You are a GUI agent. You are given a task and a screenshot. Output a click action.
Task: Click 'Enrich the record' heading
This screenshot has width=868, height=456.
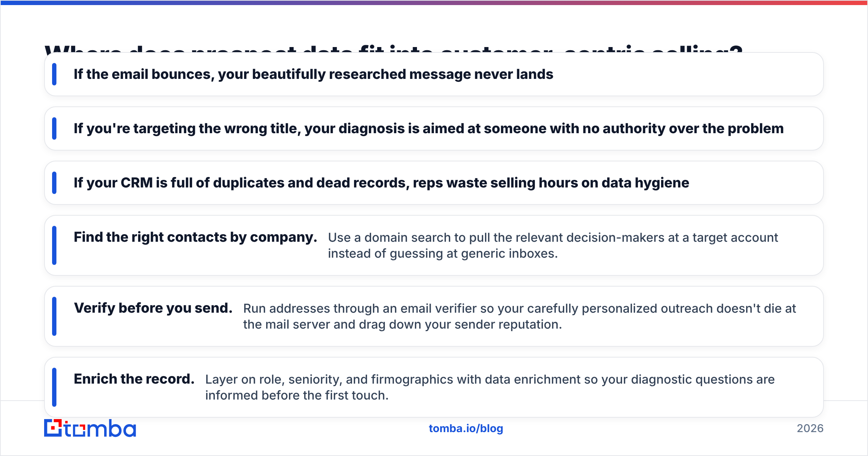[134, 379]
